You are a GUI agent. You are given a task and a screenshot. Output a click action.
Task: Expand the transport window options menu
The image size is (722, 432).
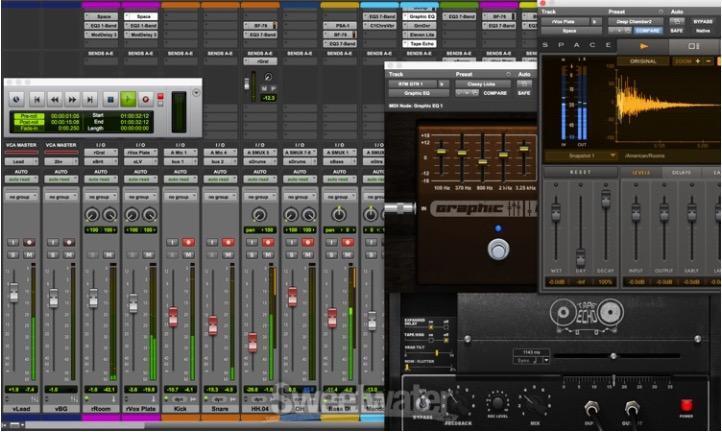pyautogui.click(x=197, y=92)
